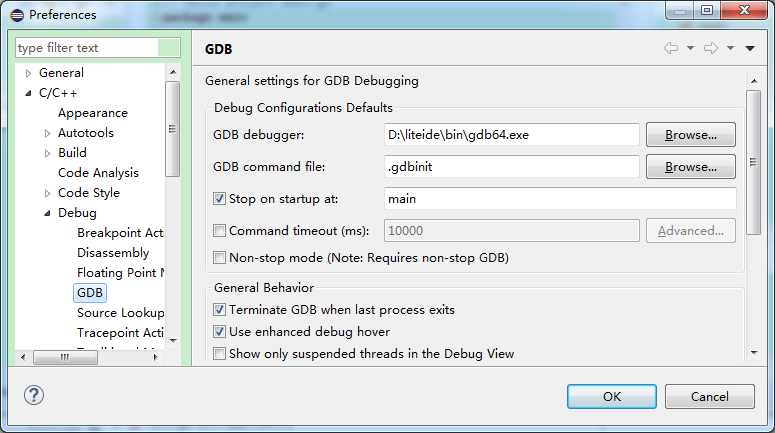The image size is (775, 433).
Task: Click tree horizontal scrollbar left arrow
Action: (23, 357)
